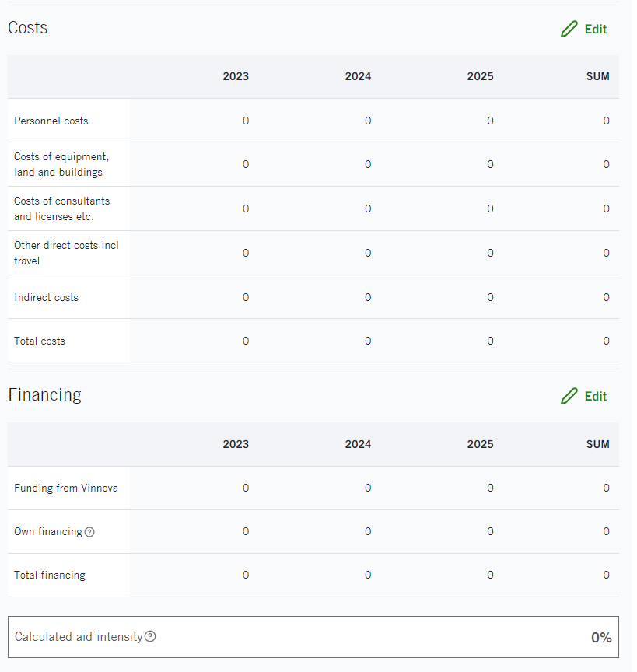Select the Indirect costs row label
Image resolution: width=637 pixels, height=672 pixels.
[46, 297]
